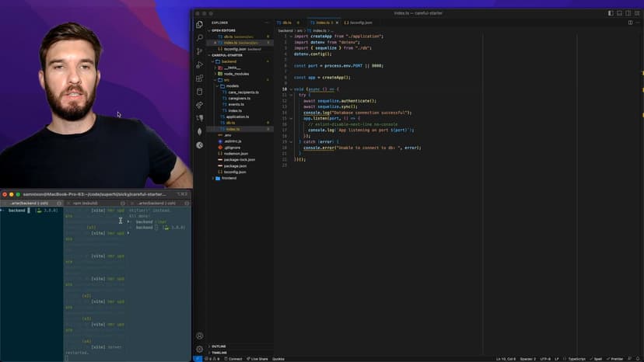The height and width of the screenshot is (362, 644).
Task: Click the Split Editor icon
Action: 630,23
